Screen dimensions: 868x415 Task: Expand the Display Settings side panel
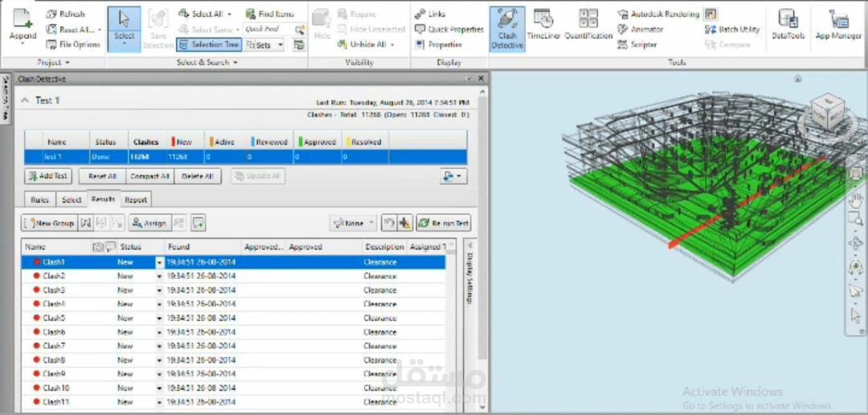tap(469, 245)
